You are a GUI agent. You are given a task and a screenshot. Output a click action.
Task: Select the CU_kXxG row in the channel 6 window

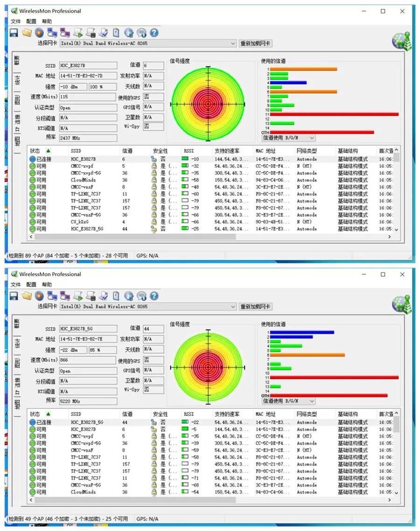click(210, 222)
